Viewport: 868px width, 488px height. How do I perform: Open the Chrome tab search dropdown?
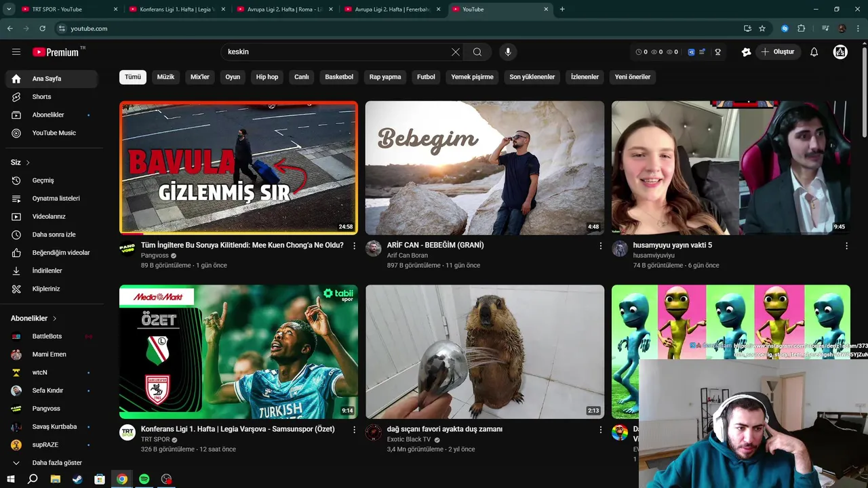[x=9, y=9]
